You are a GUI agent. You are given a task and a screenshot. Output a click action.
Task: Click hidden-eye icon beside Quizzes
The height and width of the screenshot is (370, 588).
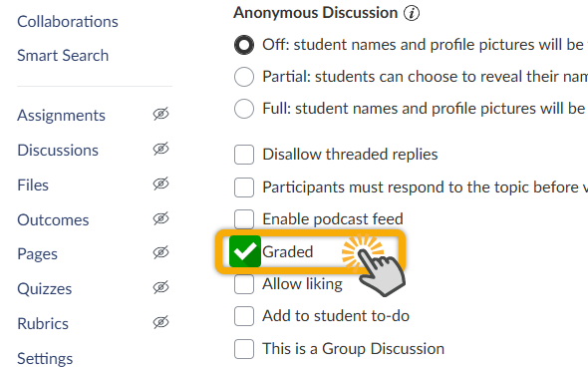(160, 288)
